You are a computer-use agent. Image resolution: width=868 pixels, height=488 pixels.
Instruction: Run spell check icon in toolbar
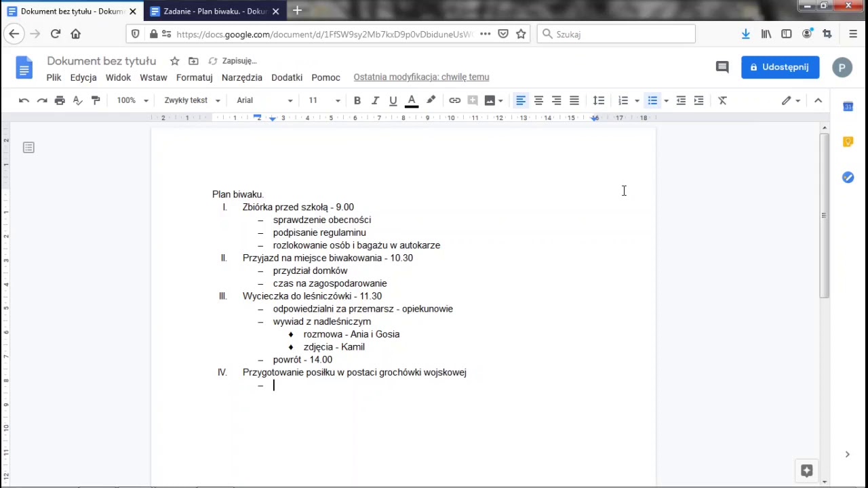coord(77,100)
